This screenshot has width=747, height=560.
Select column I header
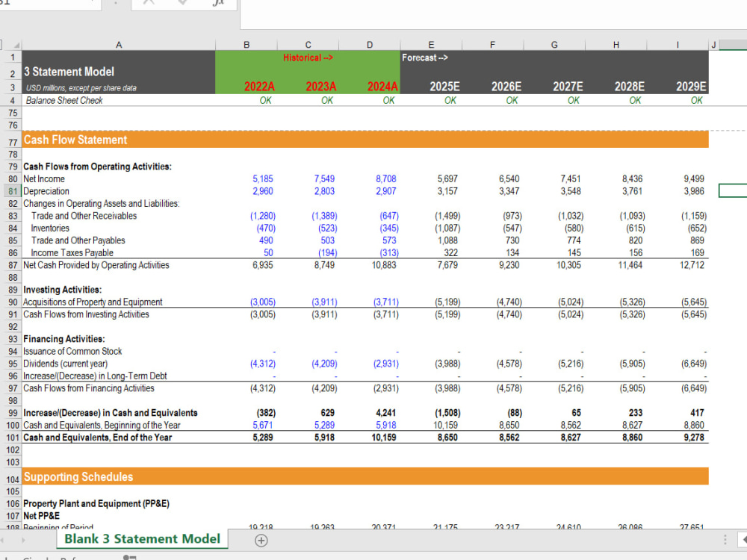point(678,45)
